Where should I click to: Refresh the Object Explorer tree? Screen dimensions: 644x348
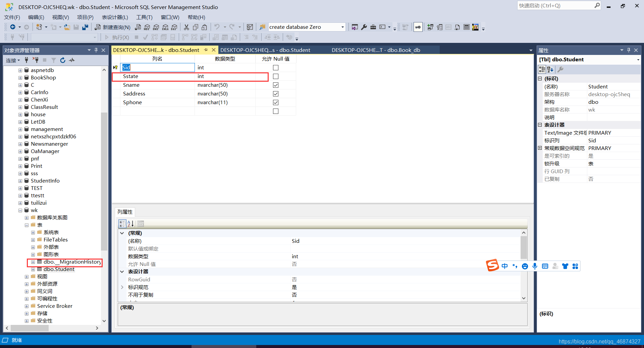[63, 60]
